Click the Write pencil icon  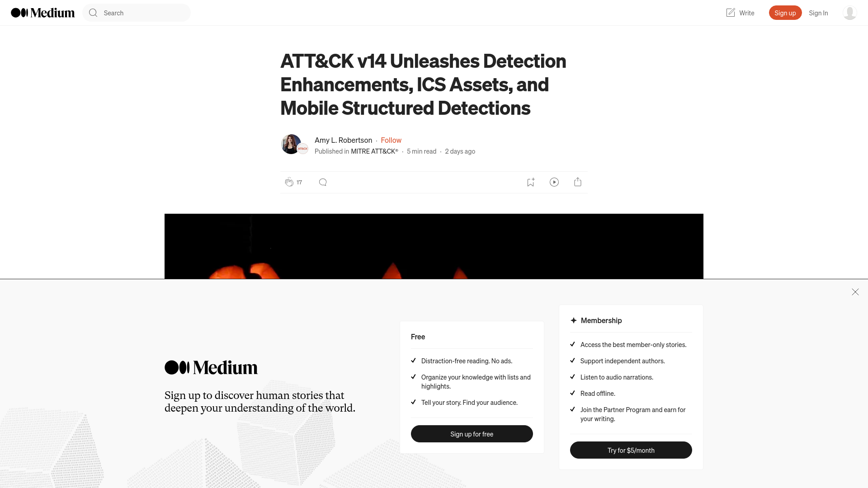pos(730,13)
